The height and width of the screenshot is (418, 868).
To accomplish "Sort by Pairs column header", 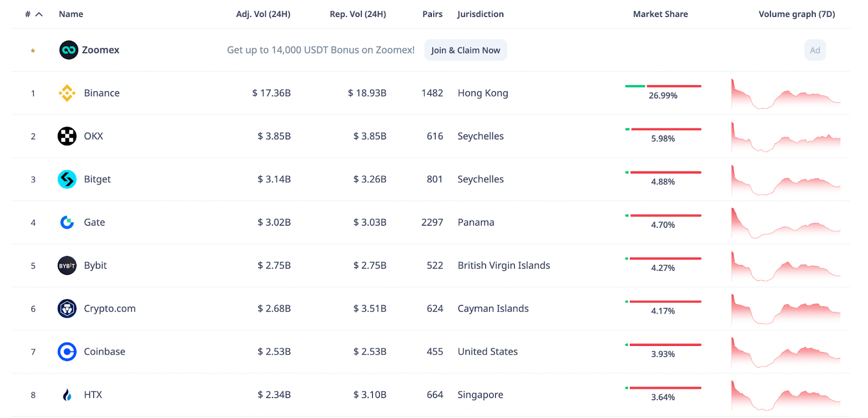I will (x=432, y=14).
